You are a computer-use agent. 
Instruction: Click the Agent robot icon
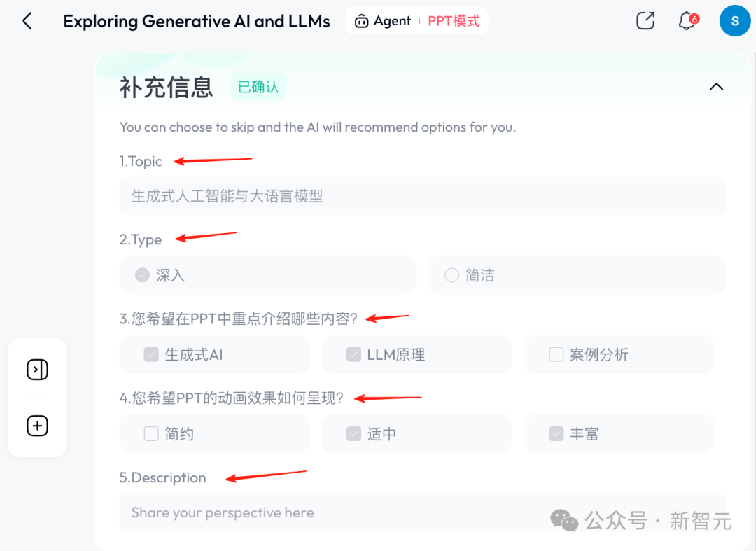click(362, 21)
